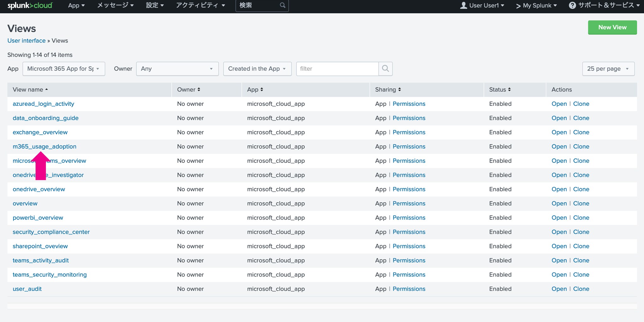The height and width of the screenshot is (322, 644).
Task: Open the アクティビティ menu
Action: (201, 5)
